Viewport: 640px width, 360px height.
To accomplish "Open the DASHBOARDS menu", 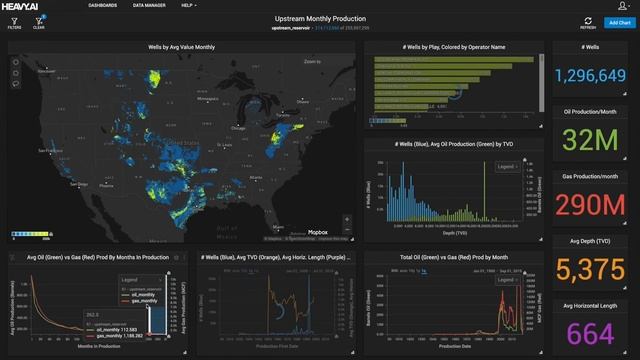I will point(102,5).
